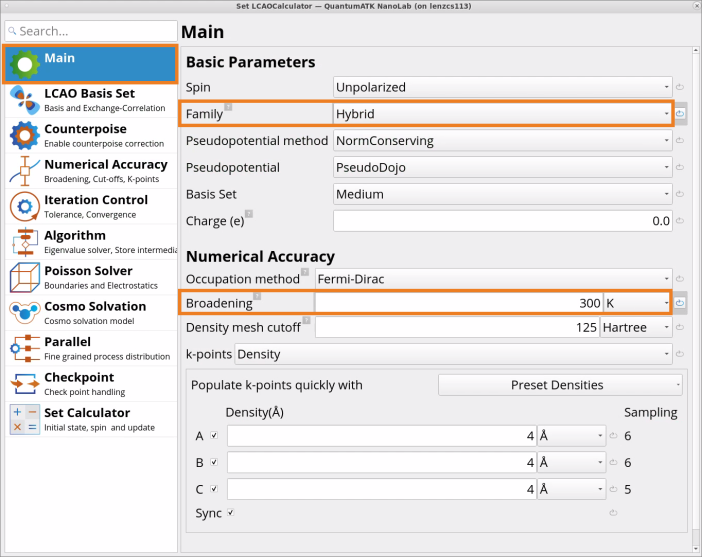Click the Checkpoint arrows icon

pos(24,384)
